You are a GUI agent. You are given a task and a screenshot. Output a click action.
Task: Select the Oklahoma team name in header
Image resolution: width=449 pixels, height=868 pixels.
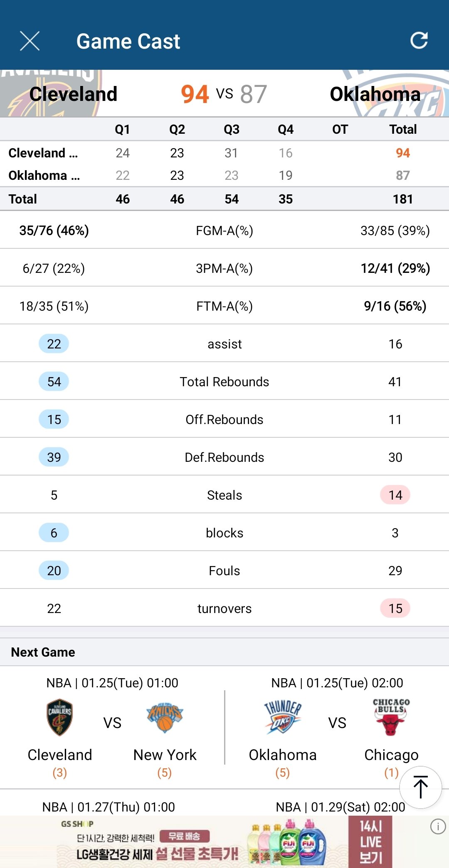(375, 94)
